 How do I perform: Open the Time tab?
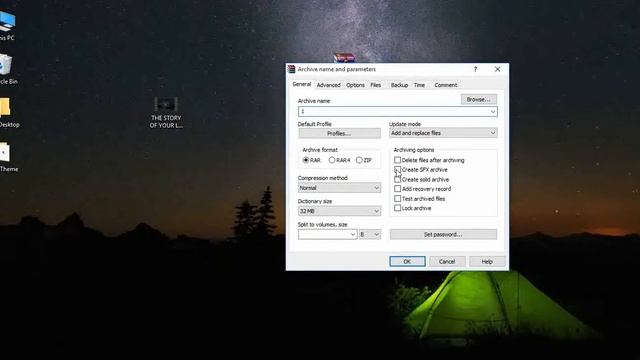click(x=419, y=85)
